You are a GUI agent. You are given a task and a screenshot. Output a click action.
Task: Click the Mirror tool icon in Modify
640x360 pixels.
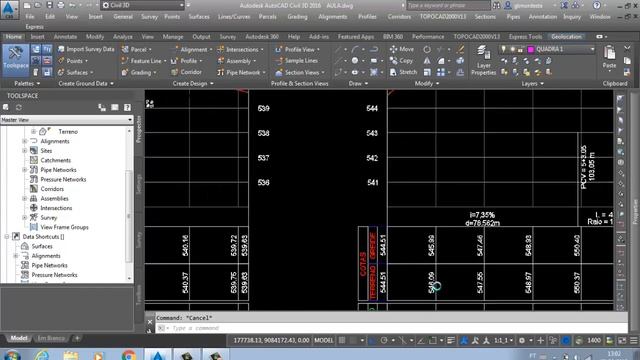click(427, 61)
